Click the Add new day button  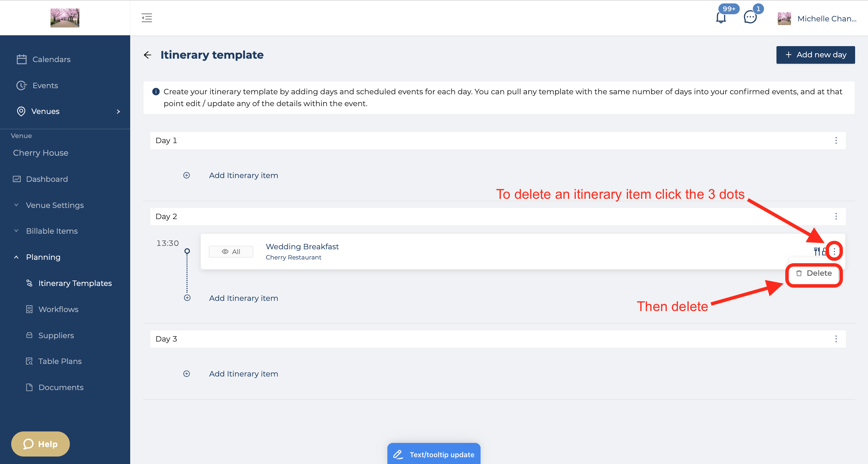tap(815, 55)
